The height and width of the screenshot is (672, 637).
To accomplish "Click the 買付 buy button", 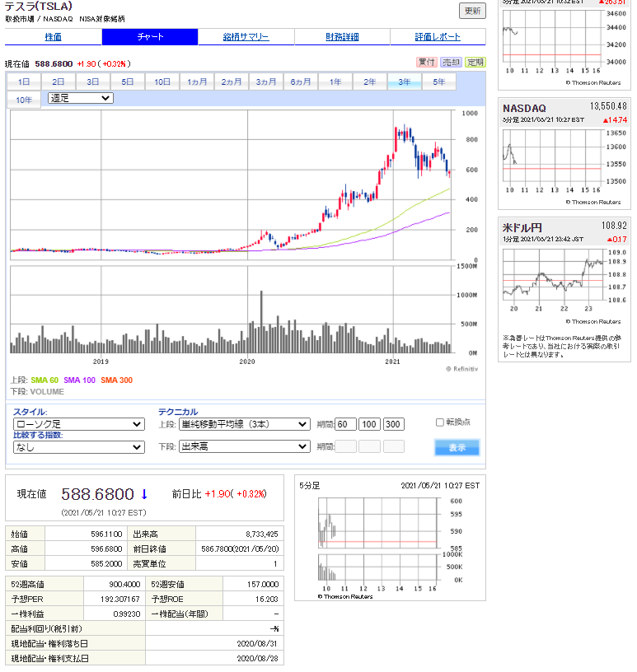I will tap(426, 62).
